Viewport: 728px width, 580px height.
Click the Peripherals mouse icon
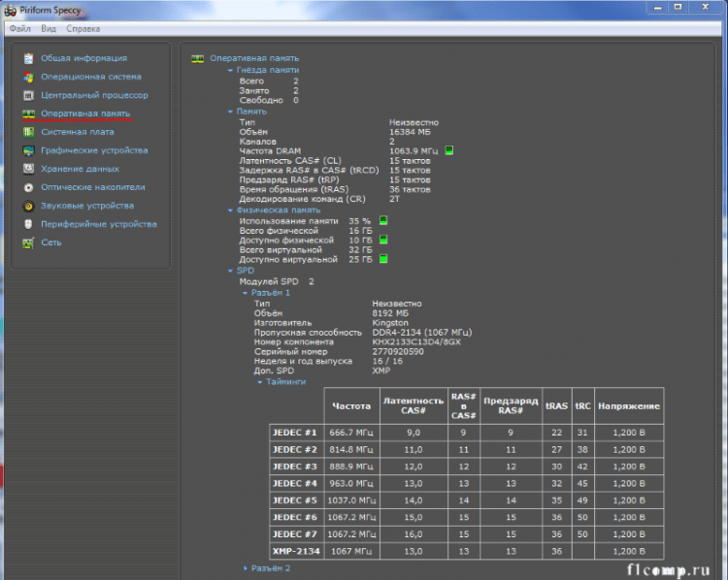(x=29, y=224)
